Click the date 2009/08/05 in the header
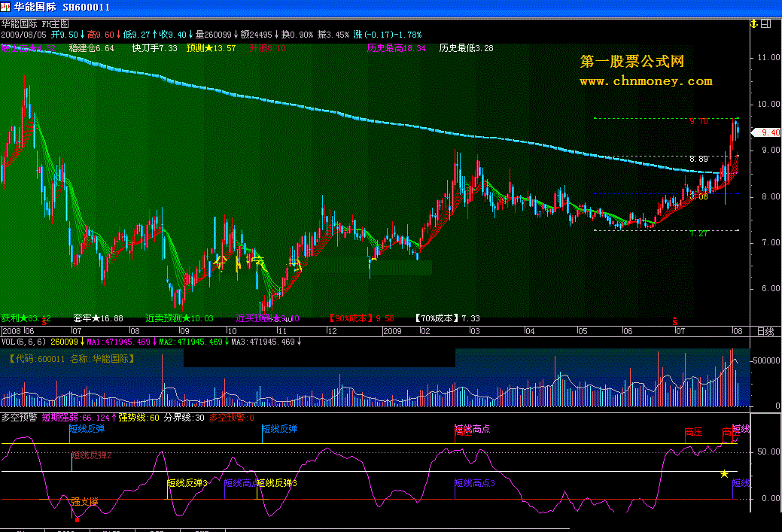Viewport: 782px width, 532px height. [23, 35]
